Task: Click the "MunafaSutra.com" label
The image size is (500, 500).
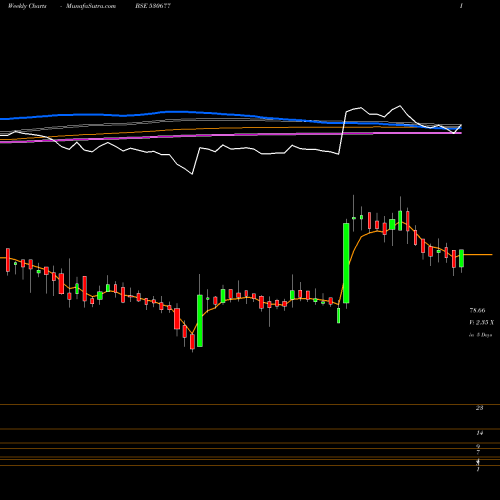Action: click(91, 6)
